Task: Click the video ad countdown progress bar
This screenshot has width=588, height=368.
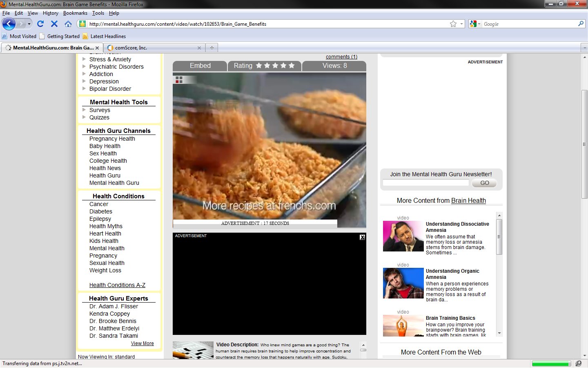Action: (255, 223)
